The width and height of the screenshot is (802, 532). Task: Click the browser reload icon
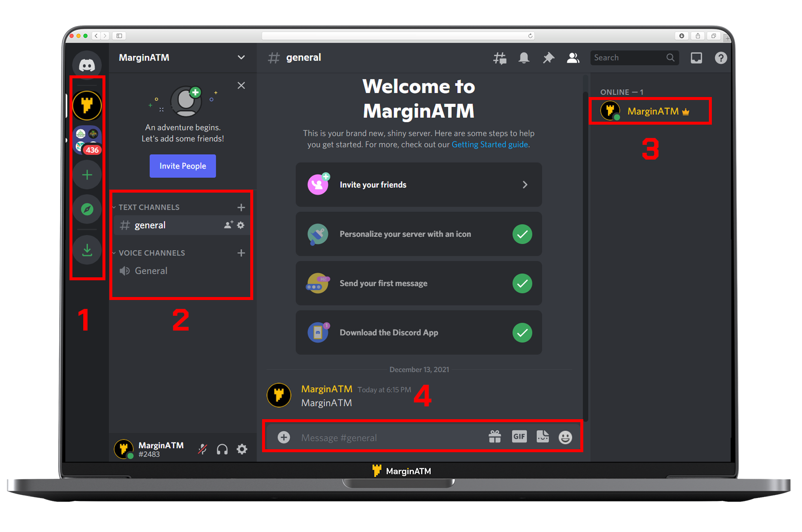pyautogui.click(x=530, y=35)
